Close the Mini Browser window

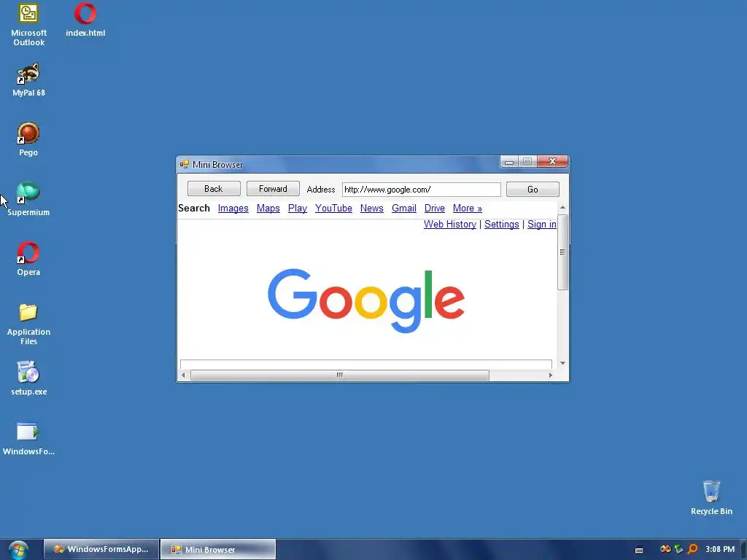coord(553,161)
